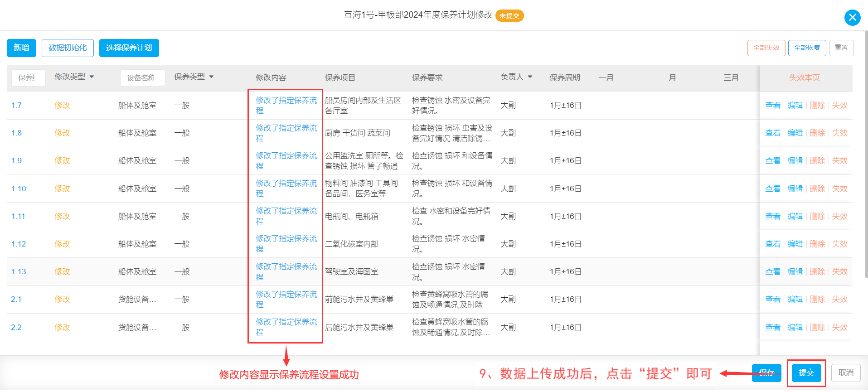
Task: Click 修改 type label in row 1.9
Action: tap(62, 160)
